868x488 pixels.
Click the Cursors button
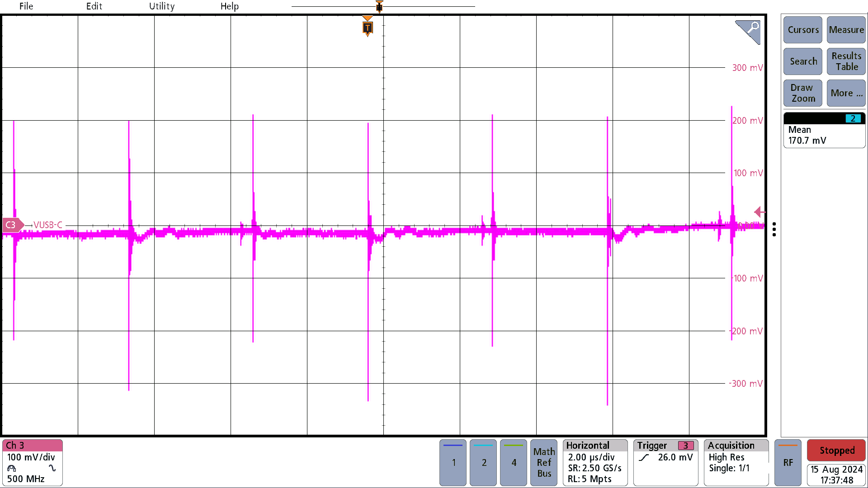[803, 30]
